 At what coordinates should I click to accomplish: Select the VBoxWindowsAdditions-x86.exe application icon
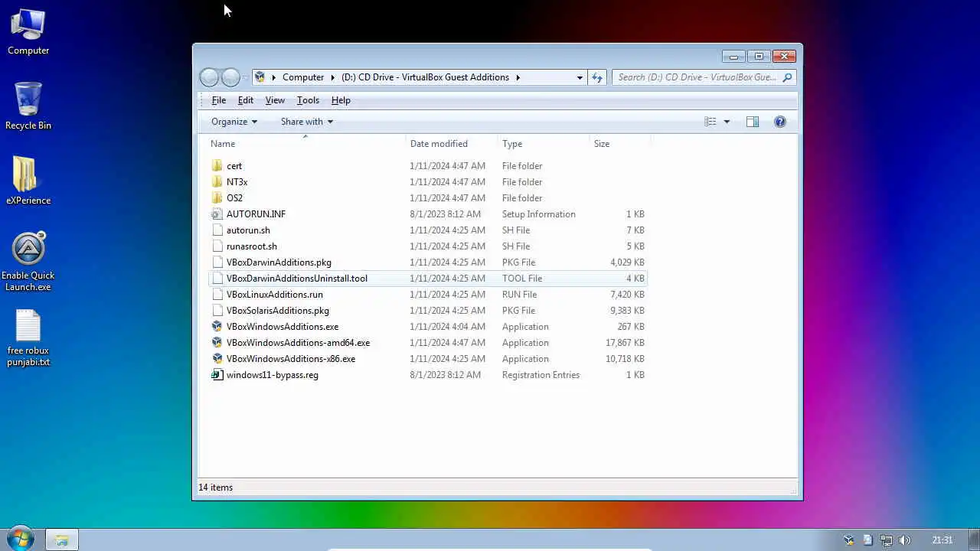click(217, 359)
